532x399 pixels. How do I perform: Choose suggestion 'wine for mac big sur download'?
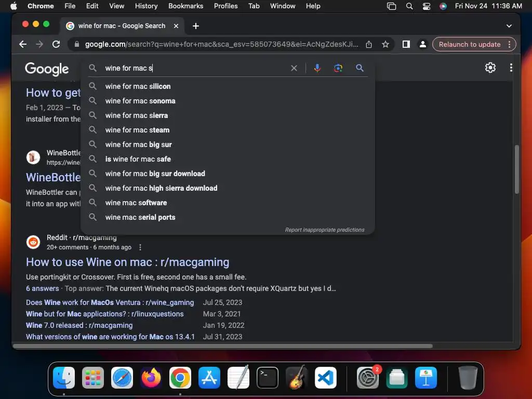228,174
